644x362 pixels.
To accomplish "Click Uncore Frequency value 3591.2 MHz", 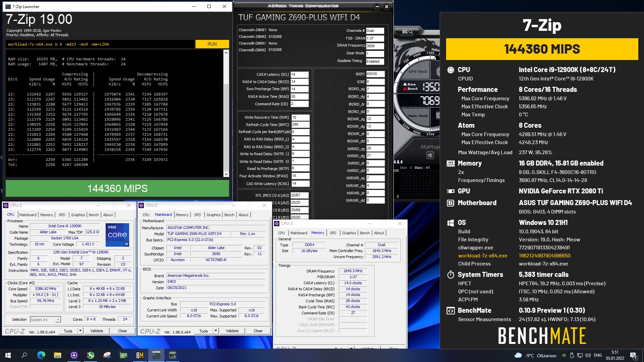I will (382, 257).
